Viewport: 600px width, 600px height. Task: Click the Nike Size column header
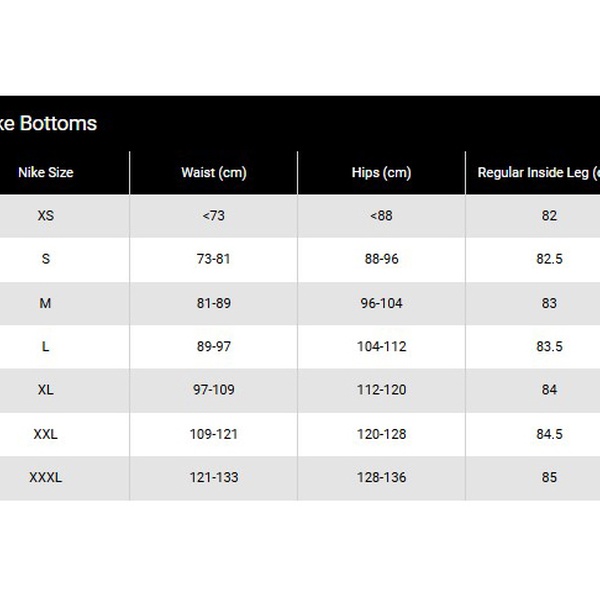[x=46, y=173]
